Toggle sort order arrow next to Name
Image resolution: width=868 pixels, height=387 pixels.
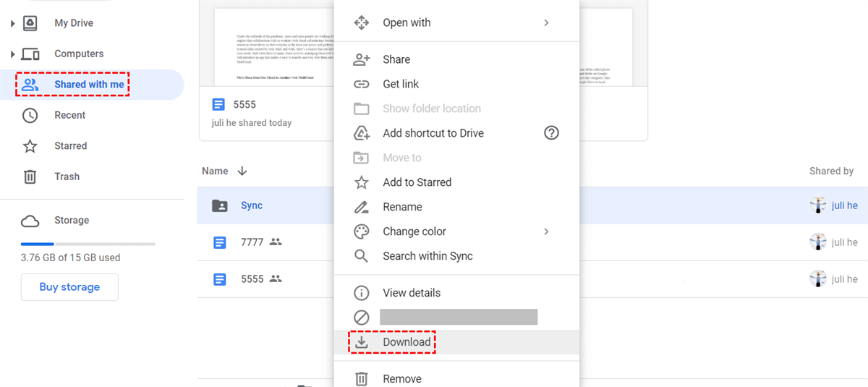click(x=242, y=171)
